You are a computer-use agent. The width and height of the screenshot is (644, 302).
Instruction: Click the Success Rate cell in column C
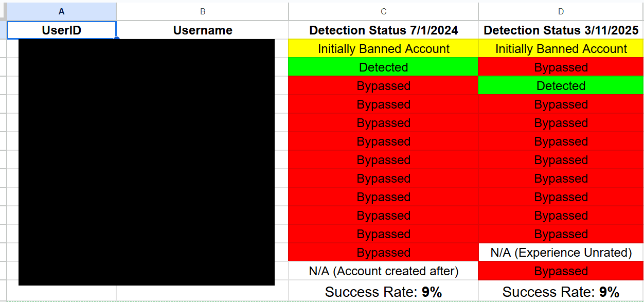tap(383, 292)
